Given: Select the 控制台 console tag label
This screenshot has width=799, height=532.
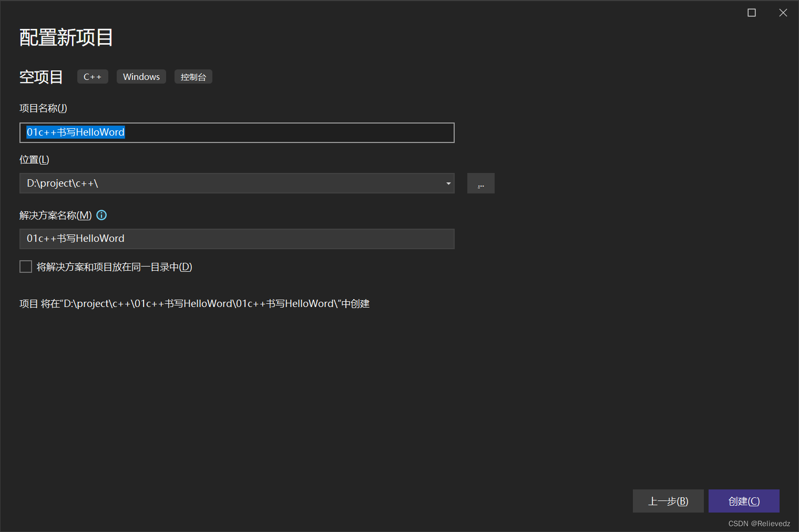Looking at the screenshot, I should pyautogui.click(x=193, y=77).
